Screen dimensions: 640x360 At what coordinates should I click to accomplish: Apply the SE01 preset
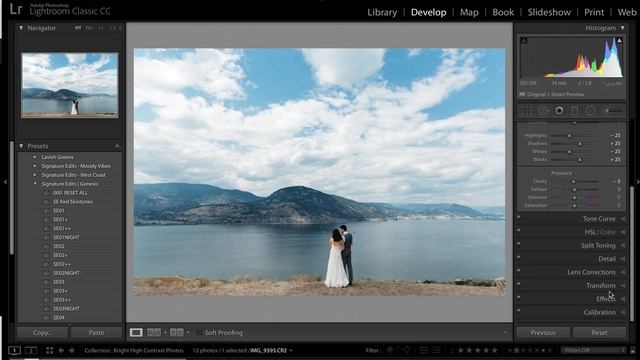(58, 211)
